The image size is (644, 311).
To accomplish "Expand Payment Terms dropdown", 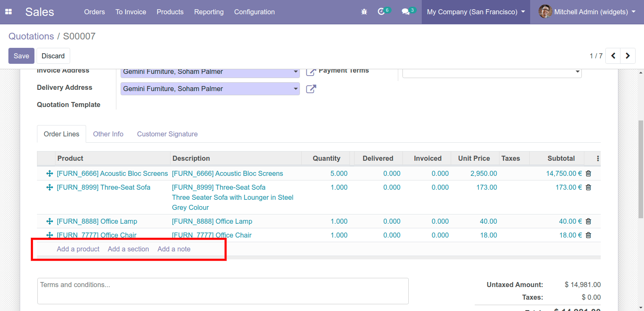I will click(x=577, y=72).
